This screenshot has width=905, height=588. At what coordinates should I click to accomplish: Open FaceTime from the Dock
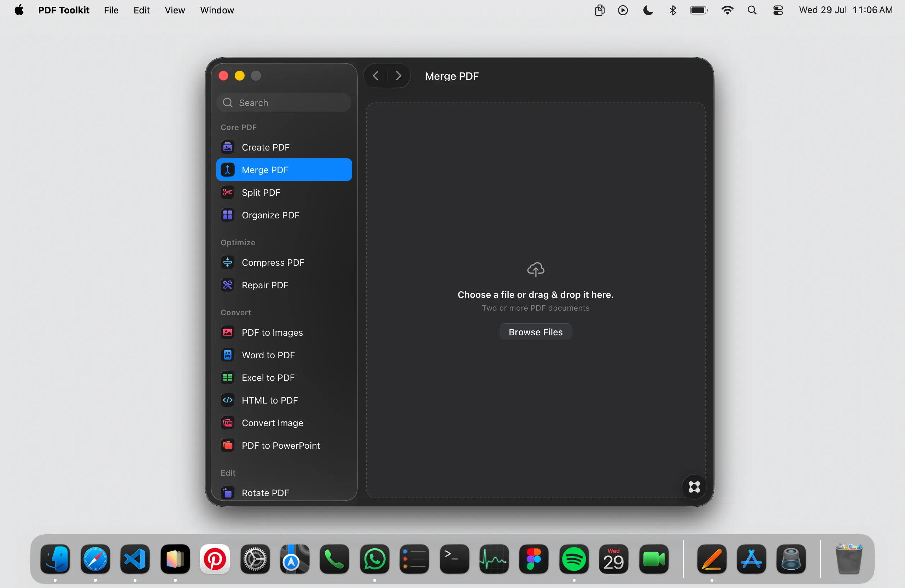[x=654, y=559]
